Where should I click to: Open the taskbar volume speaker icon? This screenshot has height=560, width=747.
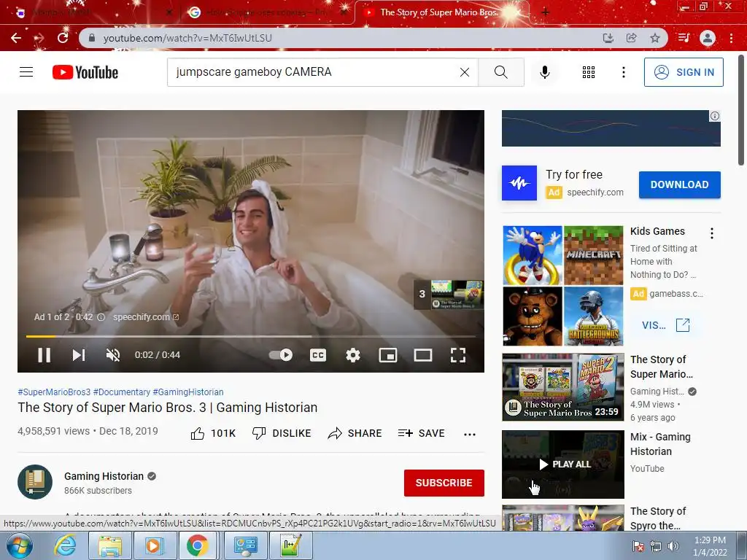[x=673, y=546]
